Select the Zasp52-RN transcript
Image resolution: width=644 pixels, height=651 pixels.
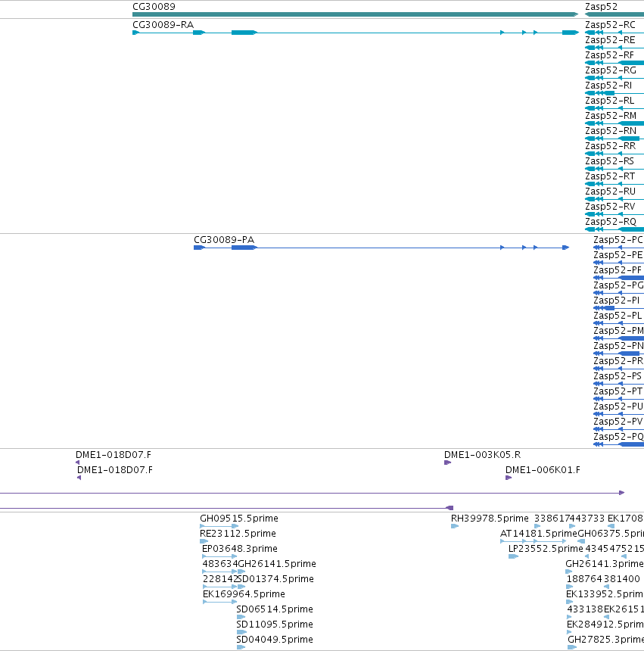click(611, 131)
